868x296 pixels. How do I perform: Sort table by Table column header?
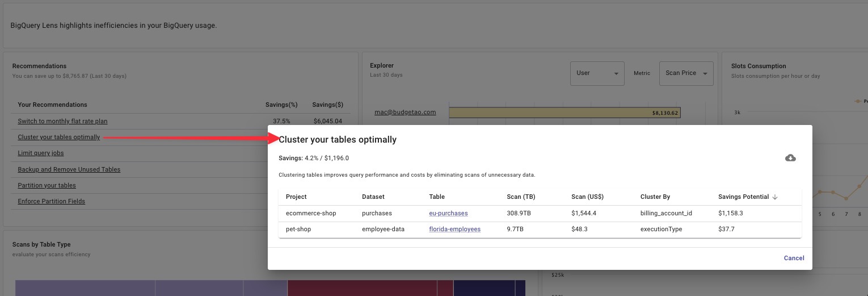click(437, 197)
